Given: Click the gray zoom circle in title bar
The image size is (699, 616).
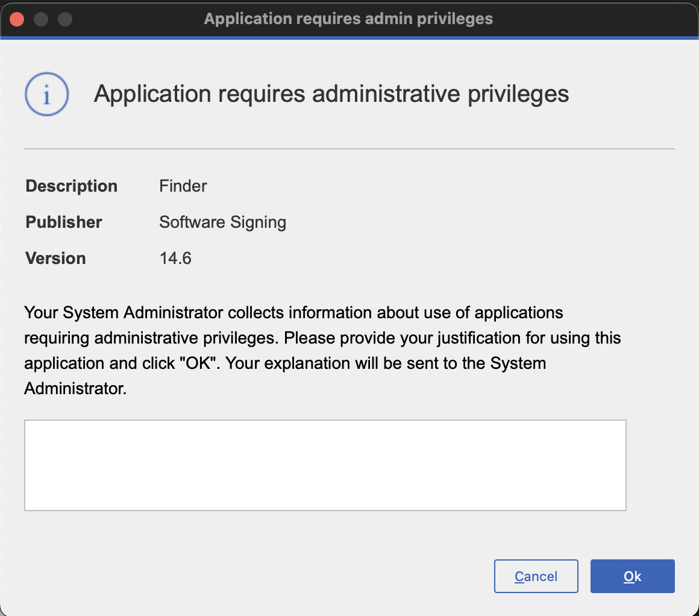Looking at the screenshot, I should [64, 19].
